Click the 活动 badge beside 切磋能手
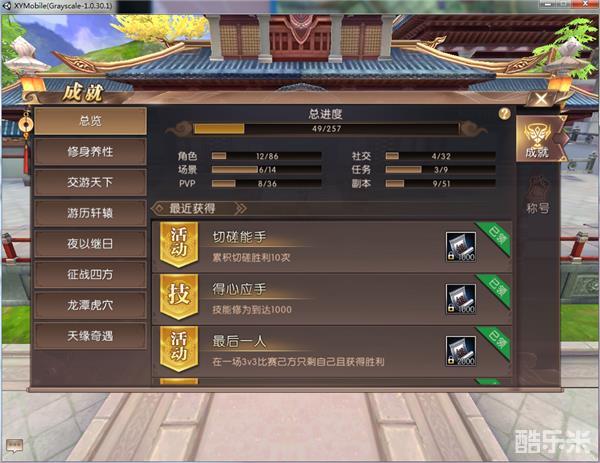Screen dimensions: 600x463 pyautogui.click(x=179, y=244)
